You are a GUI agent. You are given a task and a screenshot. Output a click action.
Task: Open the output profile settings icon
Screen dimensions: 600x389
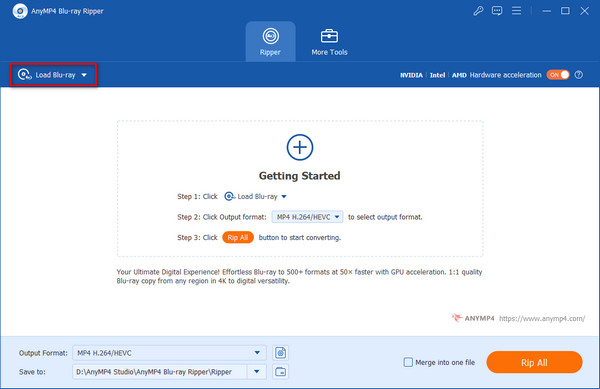coord(280,353)
